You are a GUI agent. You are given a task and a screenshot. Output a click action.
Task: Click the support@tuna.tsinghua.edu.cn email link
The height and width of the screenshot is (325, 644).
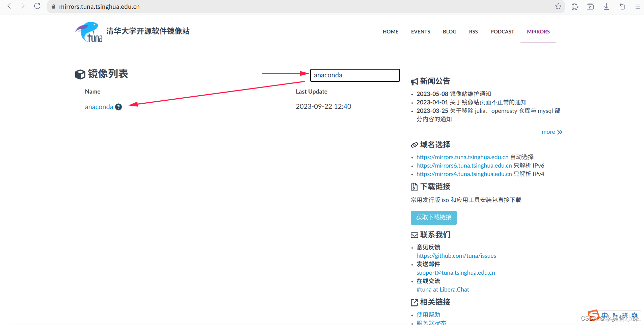coord(456,272)
